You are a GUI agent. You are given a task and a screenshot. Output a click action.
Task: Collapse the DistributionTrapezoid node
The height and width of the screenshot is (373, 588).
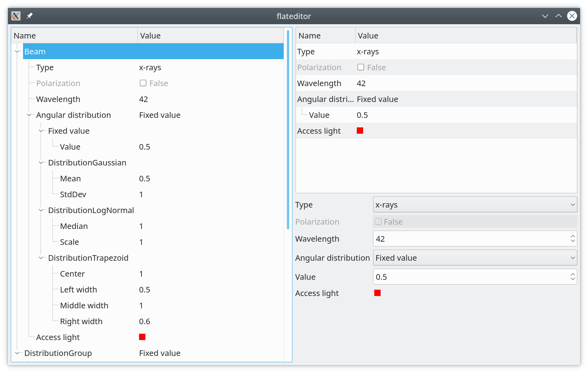coord(41,258)
